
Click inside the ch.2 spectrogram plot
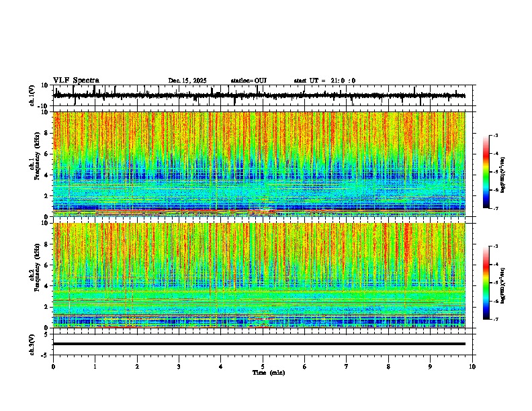pos(259,275)
